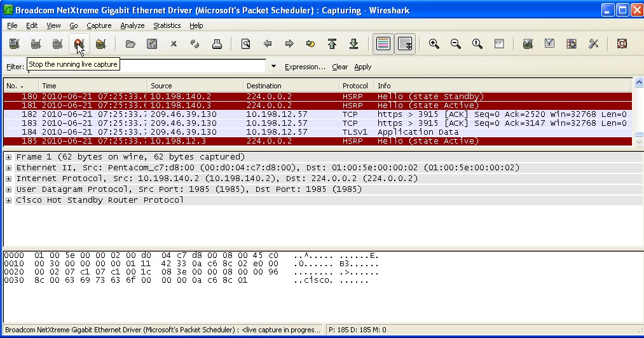Jump to the first packet
Viewport: 644px width, 338px height.
tap(332, 44)
